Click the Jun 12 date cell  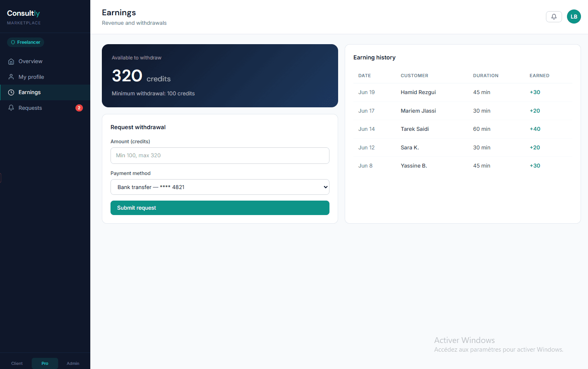click(x=367, y=147)
